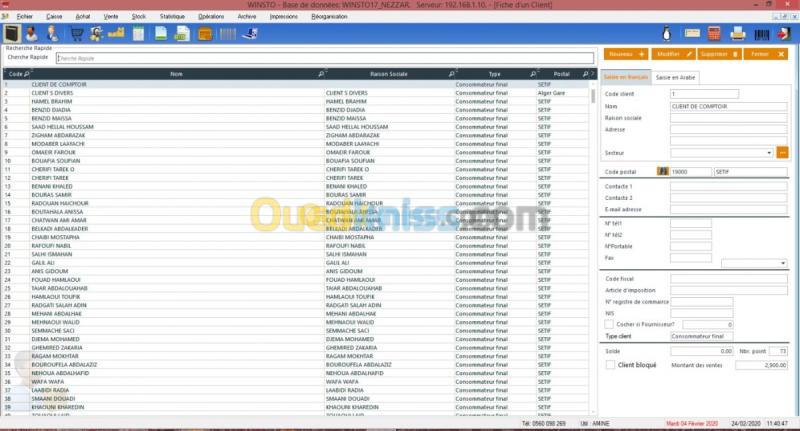Select the GALIL ALI client row
800x431 pixels.
[x=297, y=263]
